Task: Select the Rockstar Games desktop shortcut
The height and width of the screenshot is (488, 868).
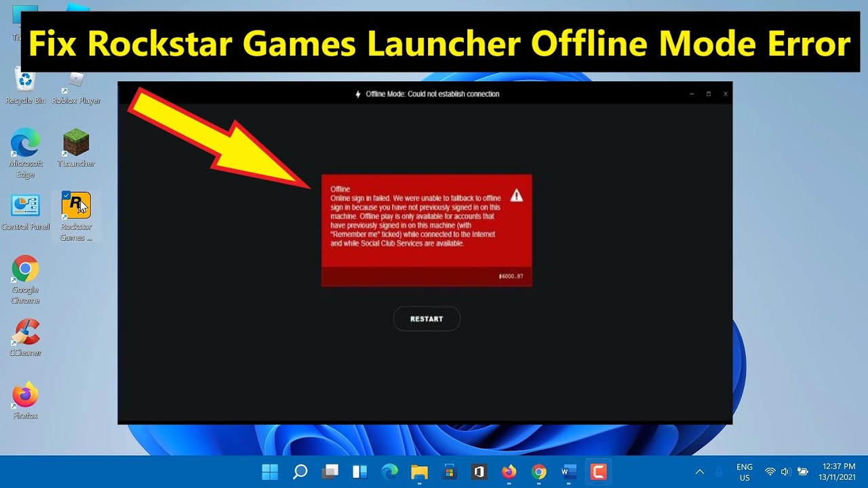Action: [76, 216]
